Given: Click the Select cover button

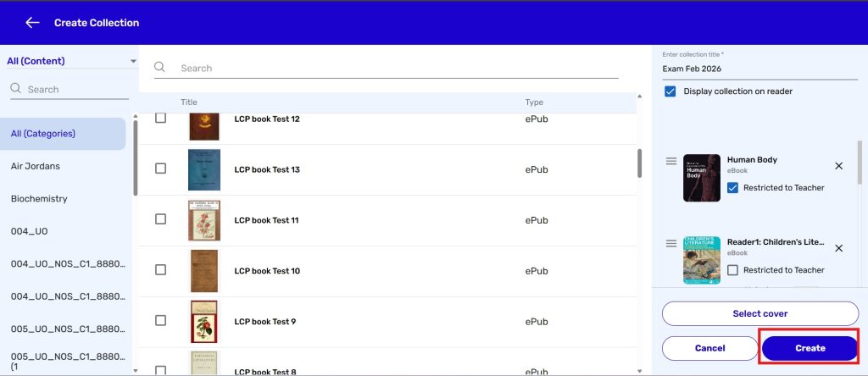Looking at the screenshot, I should 759,313.
